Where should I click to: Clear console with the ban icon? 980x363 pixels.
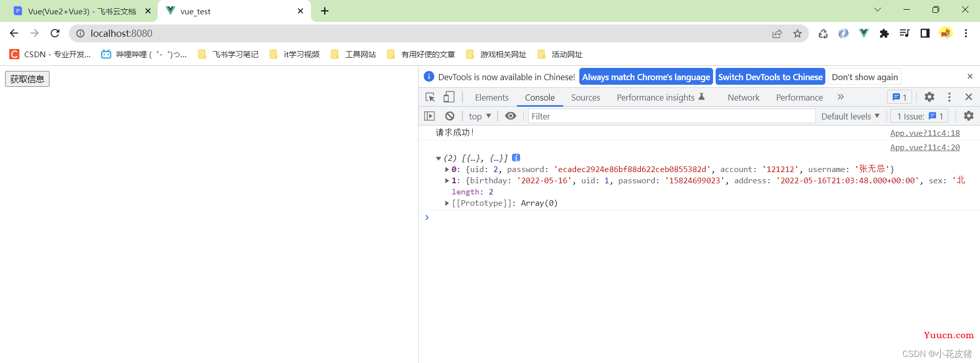pos(449,116)
